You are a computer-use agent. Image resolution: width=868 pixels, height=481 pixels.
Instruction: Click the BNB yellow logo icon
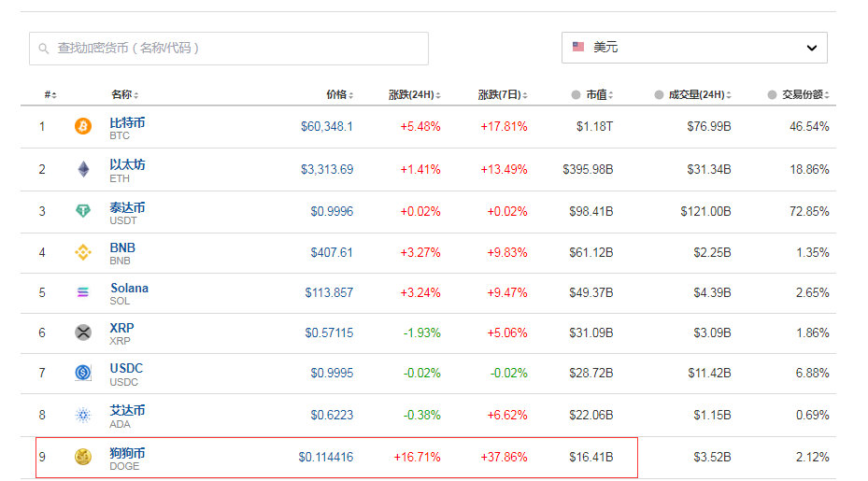pos(83,252)
